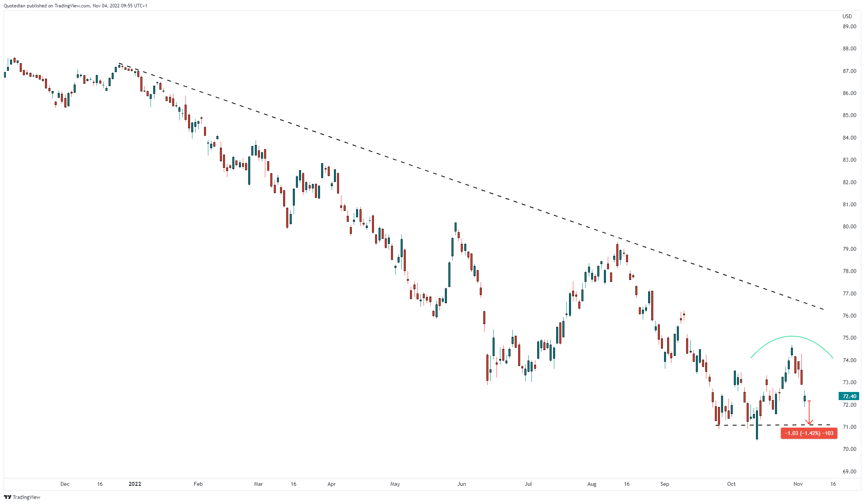
Task: Click the Nov label on the time axis
Action: (798, 484)
